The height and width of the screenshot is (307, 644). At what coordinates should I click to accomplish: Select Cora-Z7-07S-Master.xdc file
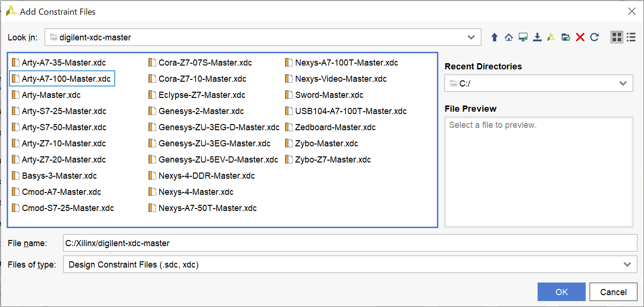[x=200, y=63]
